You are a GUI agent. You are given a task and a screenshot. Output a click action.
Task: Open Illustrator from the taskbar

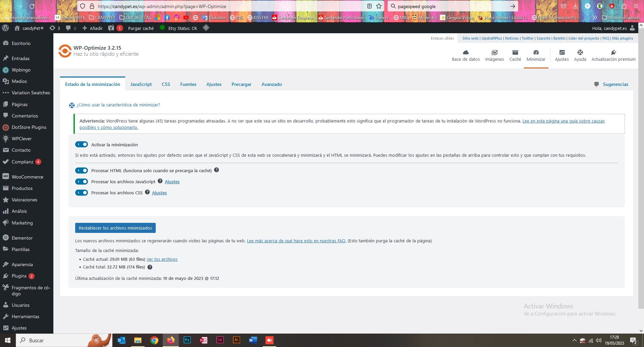[x=236, y=340]
